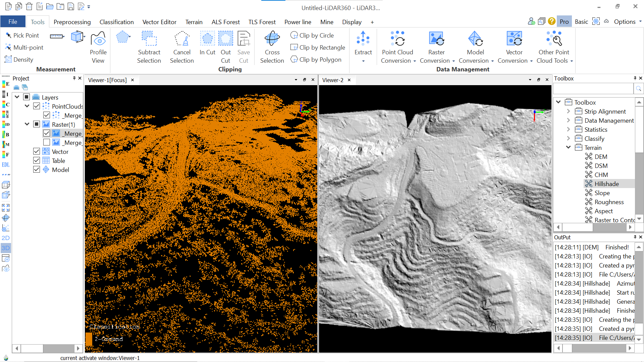Click the Density measurement tool
Viewport: 644px width, 362px height.
click(19, 59)
